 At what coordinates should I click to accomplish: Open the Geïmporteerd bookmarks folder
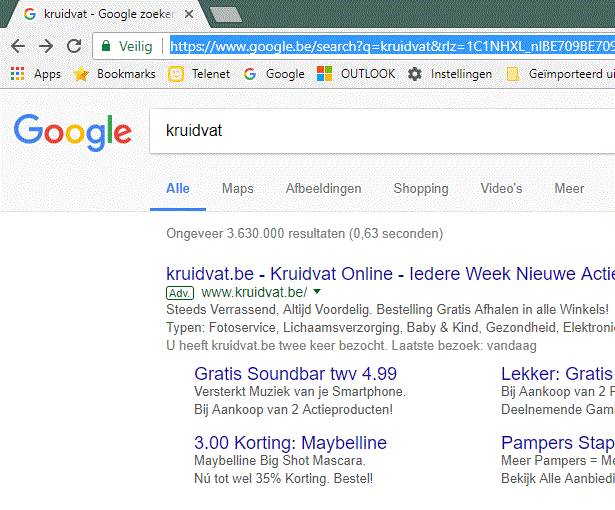(560, 74)
